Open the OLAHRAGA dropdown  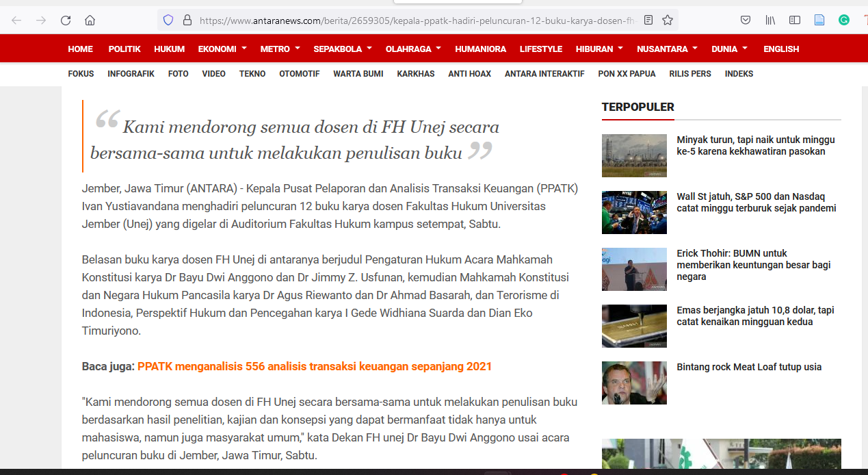pyautogui.click(x=413, y=49)
